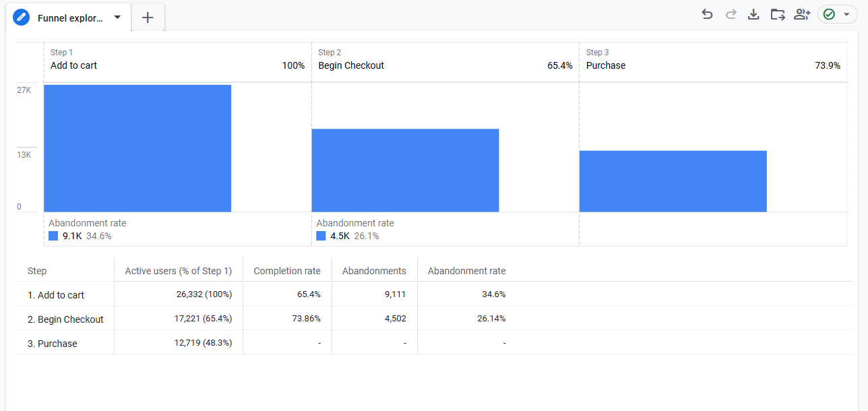
Task: Click the 'Completion rate' column header
Action: coord(287,271)
